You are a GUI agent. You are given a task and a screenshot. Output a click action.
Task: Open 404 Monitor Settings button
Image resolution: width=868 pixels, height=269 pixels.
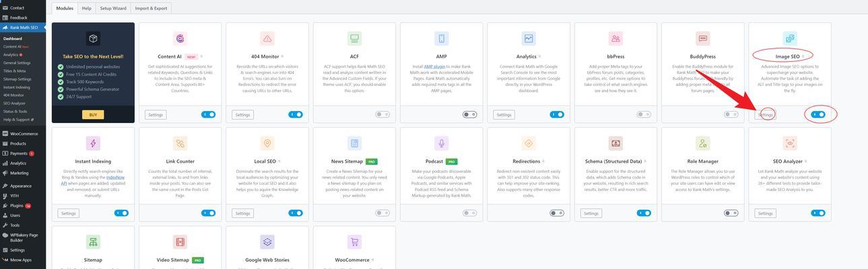pyautogui.click(x=242, y=114)
